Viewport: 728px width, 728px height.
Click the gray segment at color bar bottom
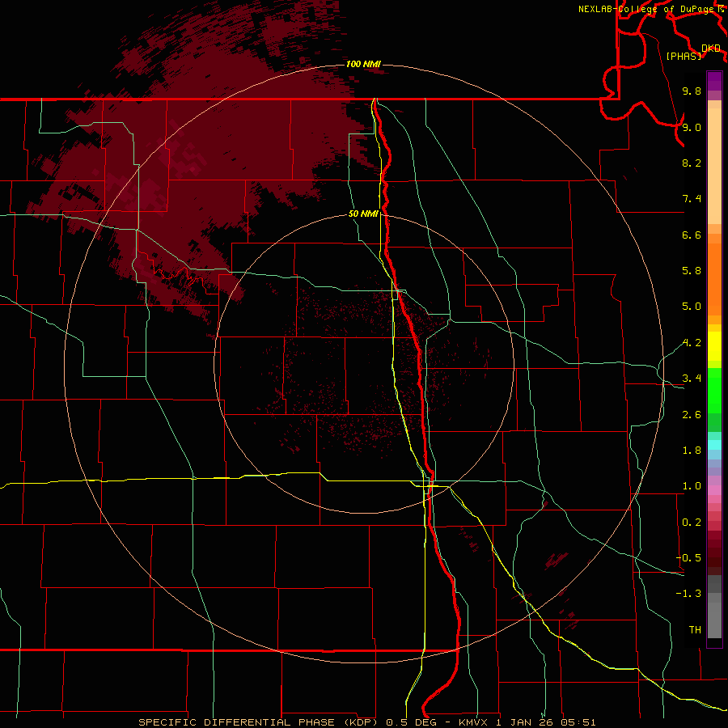tap(714, 620)
